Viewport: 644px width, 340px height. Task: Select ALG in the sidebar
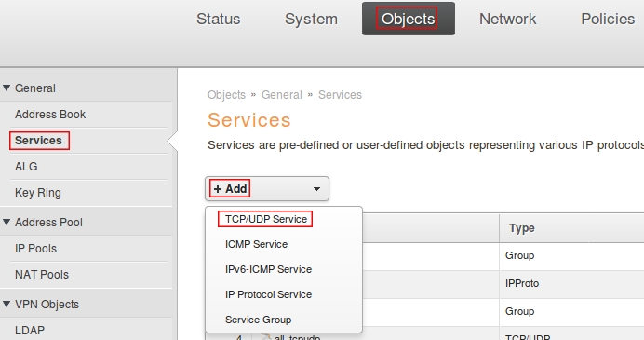point(26,167)
